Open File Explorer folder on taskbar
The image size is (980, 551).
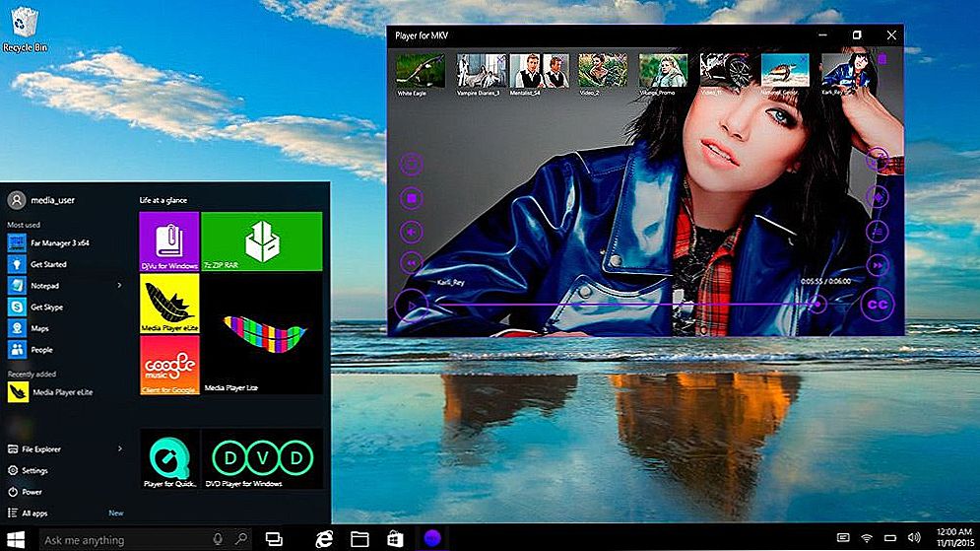(359, 539)
